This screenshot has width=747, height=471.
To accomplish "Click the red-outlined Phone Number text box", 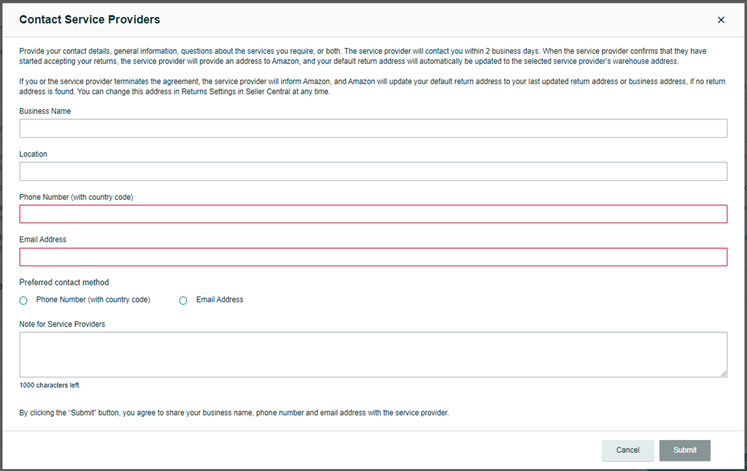I will (373, 214).
